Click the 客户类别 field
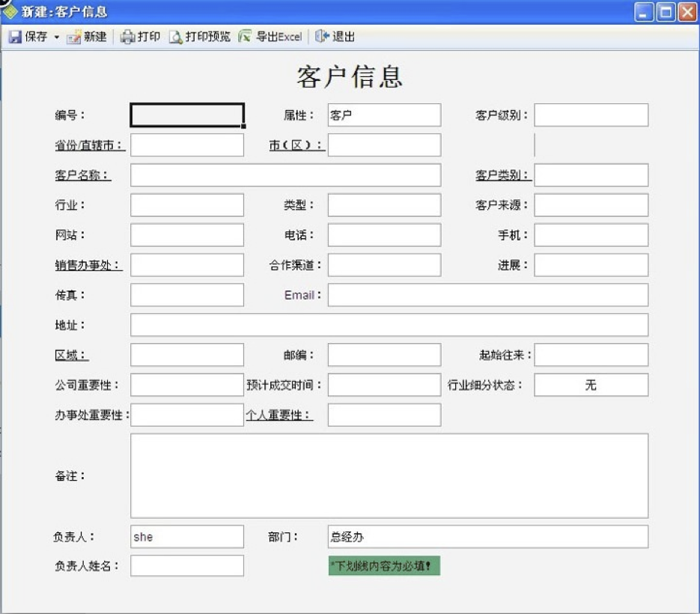This screenshot has width=700, height=614. pos(591,175)
